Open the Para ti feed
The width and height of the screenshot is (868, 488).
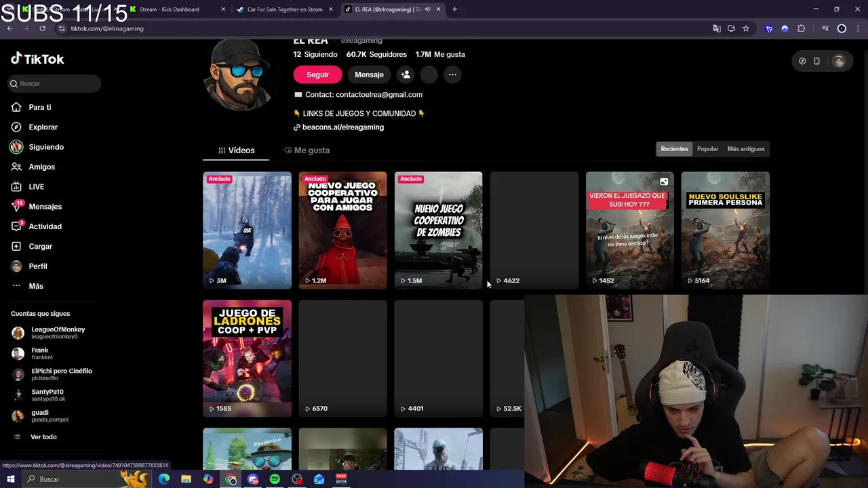click(31, 107)
